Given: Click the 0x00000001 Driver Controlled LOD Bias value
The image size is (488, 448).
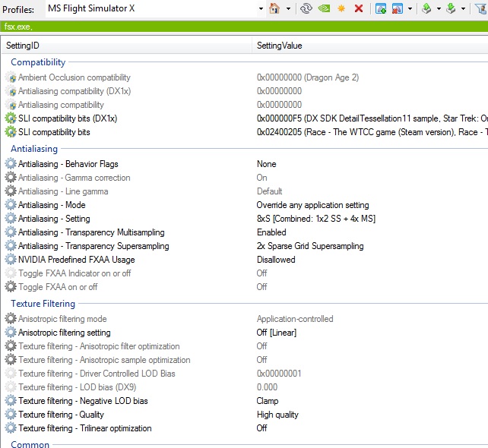Looking at the screenshot, I should (279, 374).
